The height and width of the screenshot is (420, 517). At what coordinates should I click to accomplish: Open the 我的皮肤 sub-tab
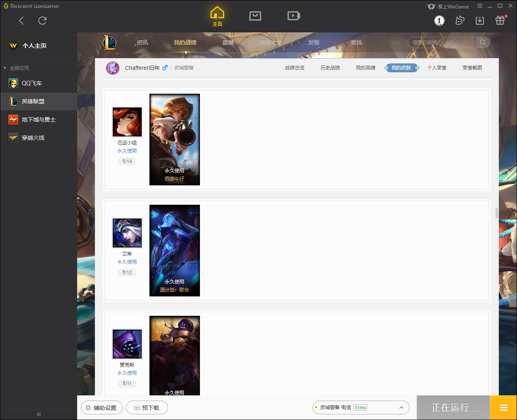tap(401, 68)
